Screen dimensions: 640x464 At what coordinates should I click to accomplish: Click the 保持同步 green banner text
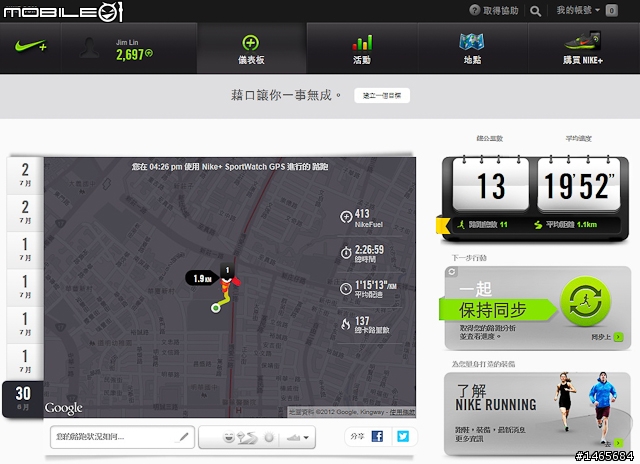pos(493,310)
